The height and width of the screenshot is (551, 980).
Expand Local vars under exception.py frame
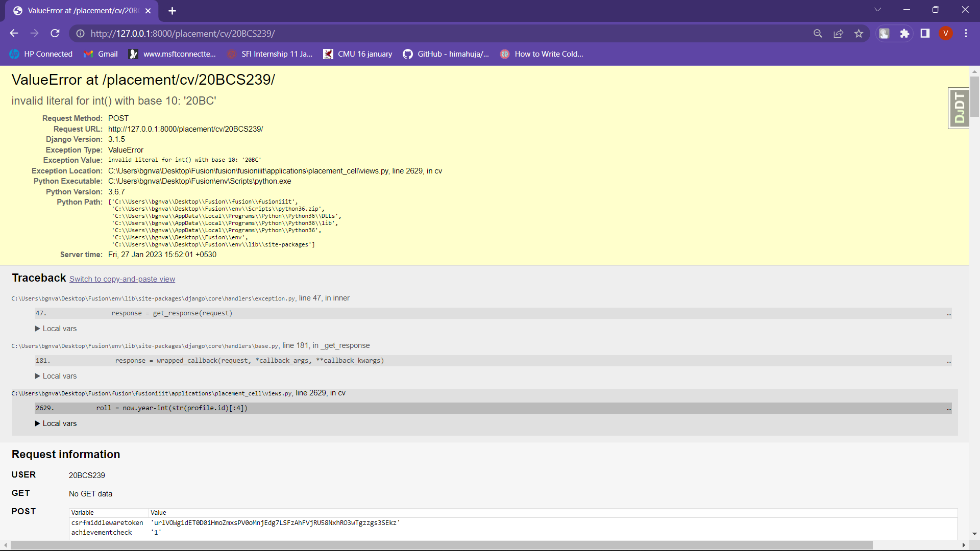pos(56,329)
